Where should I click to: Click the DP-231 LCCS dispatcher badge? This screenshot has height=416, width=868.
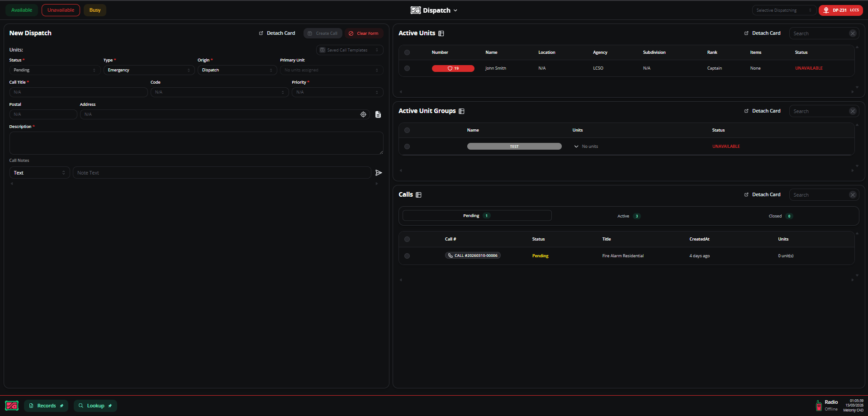(x=841, y=10)
